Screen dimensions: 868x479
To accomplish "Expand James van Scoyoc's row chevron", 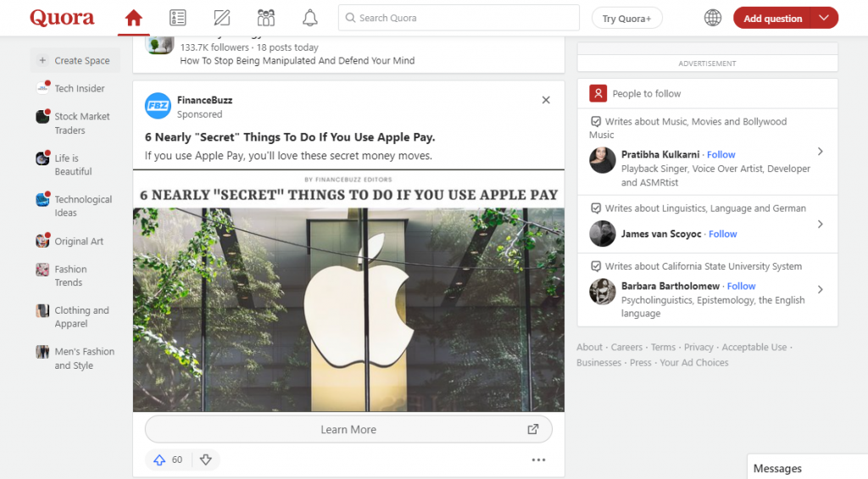I will (821, 224).
